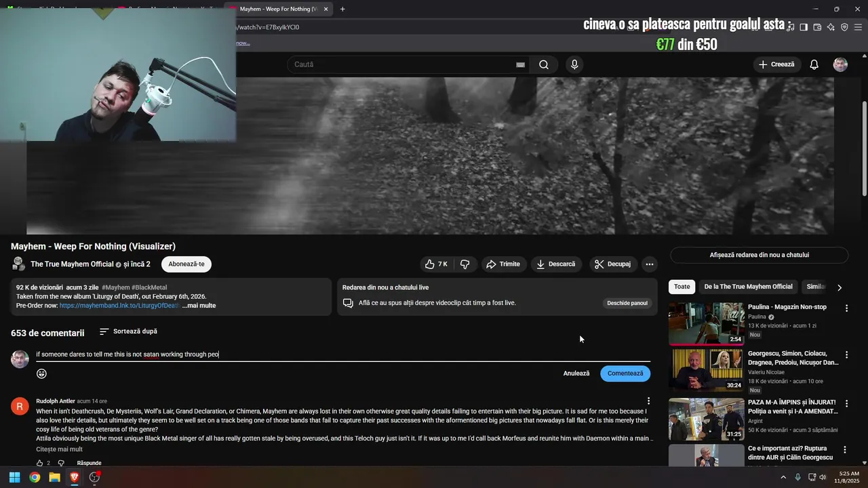The height and width of the screenshot is (488, 868).
Task: Cancel the comment with Anulează
Action: (x=576, y=373)
